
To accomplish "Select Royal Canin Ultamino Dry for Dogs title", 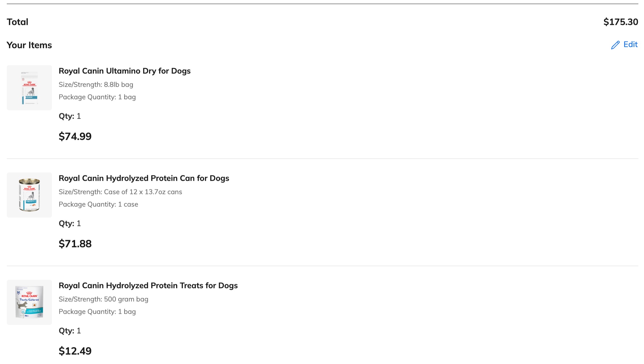I will pos(124,71).
